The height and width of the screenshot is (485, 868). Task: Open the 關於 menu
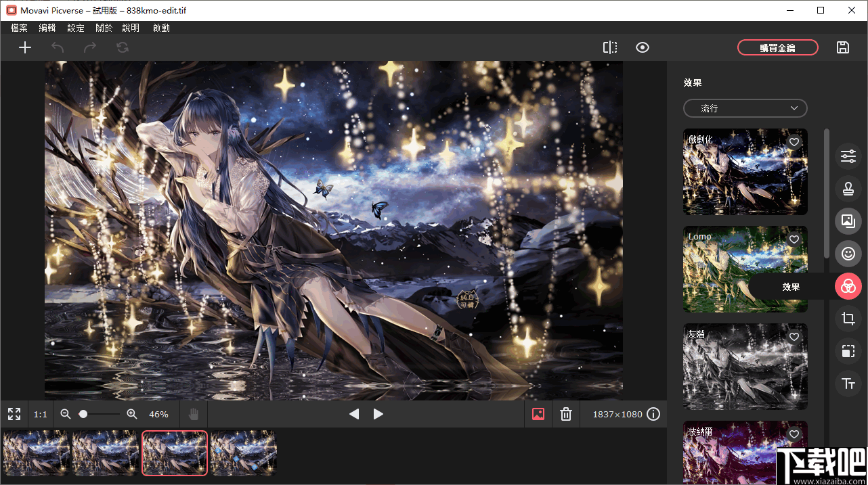pos(104,28)
